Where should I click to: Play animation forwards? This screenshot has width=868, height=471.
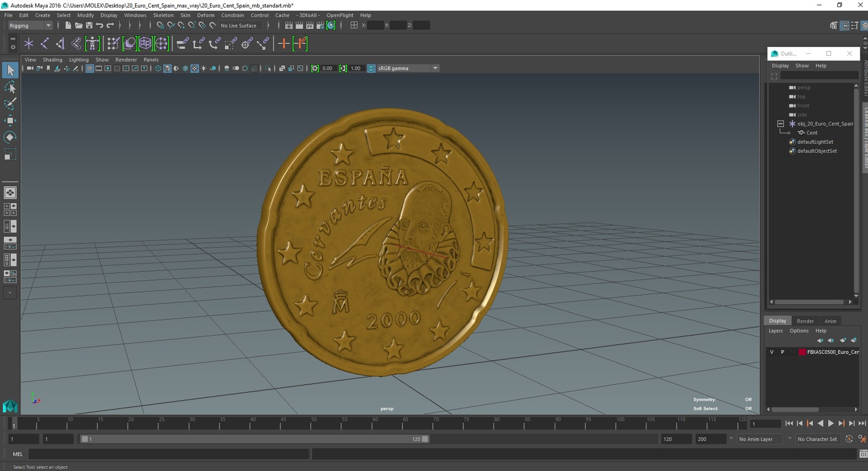(831, 424)
